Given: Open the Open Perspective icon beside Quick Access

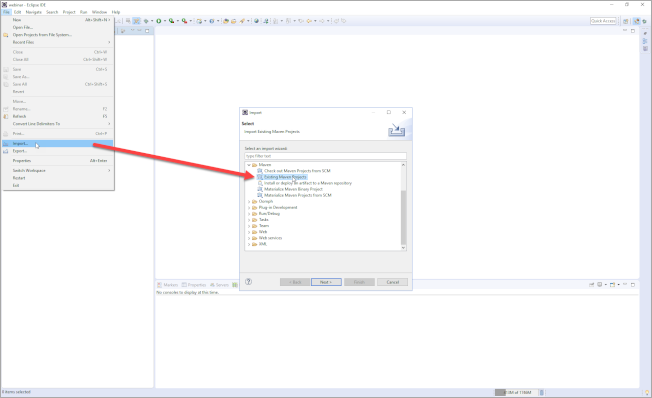Looking at the screenshot, I should tap(625, 21).
